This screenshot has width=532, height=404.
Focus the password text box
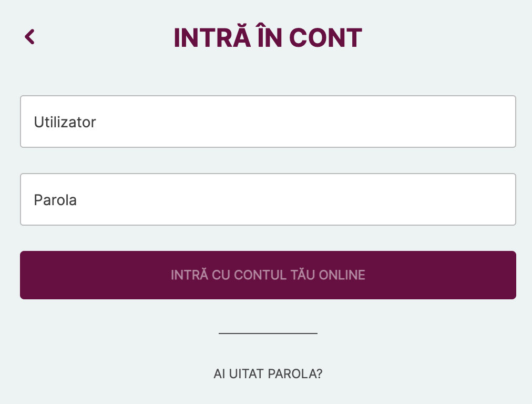pyautogui.click(x=268, y=199)
